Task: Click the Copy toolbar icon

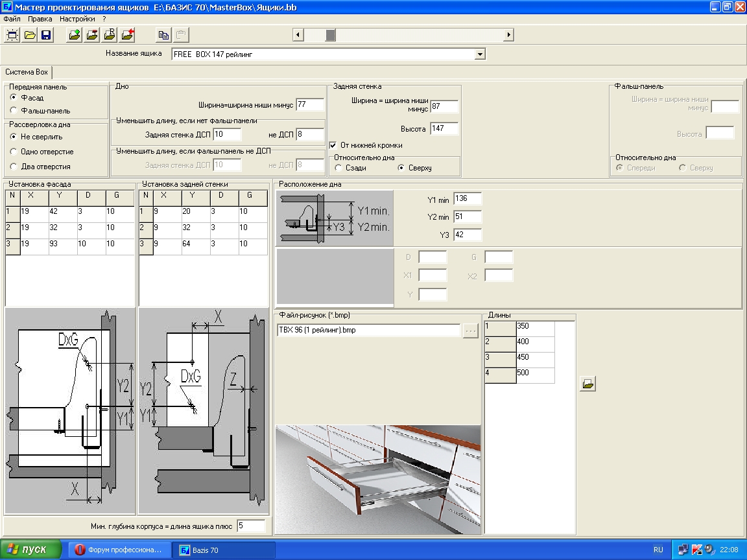Action: [163, 35]
